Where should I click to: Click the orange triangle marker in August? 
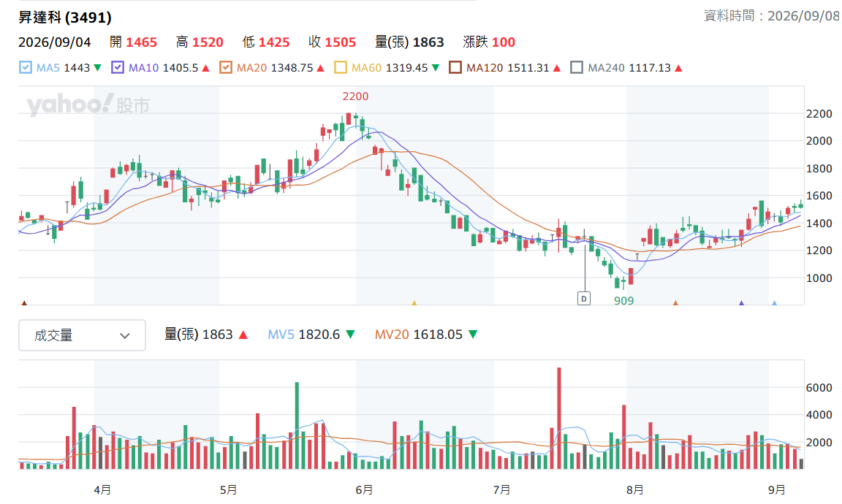[675, 303]
